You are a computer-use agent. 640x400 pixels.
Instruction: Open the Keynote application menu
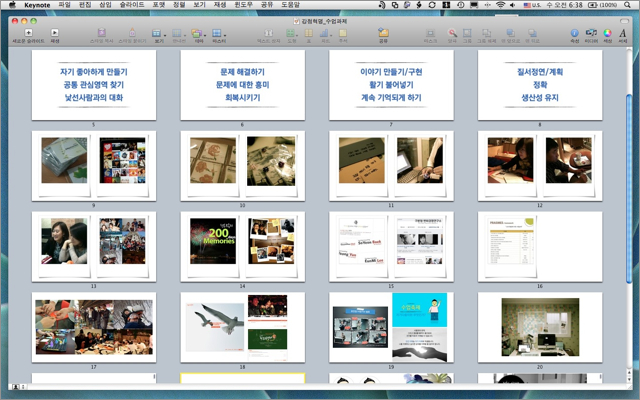point(37,5)
